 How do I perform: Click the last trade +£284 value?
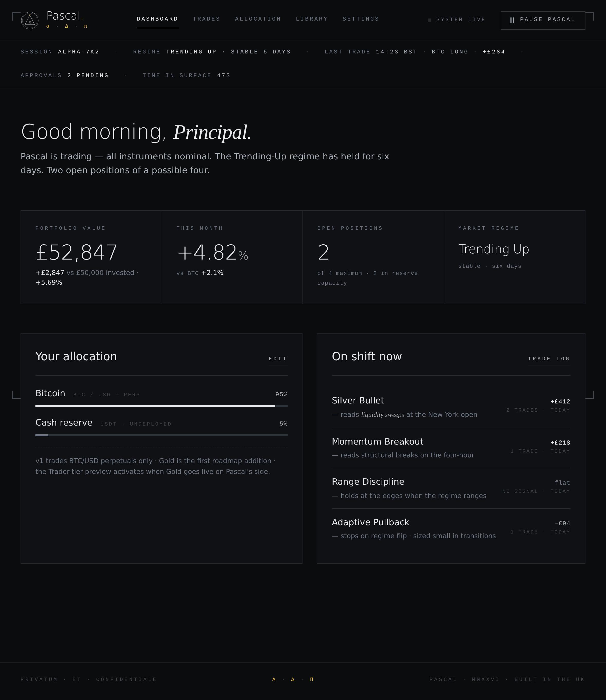[x=494, y=52]
